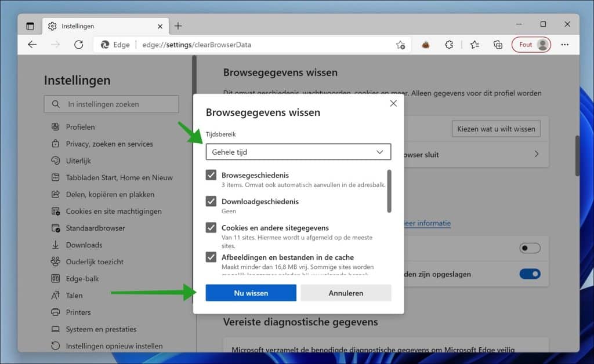Click Kiezen wat u wilt wissen button

point(496,129)
